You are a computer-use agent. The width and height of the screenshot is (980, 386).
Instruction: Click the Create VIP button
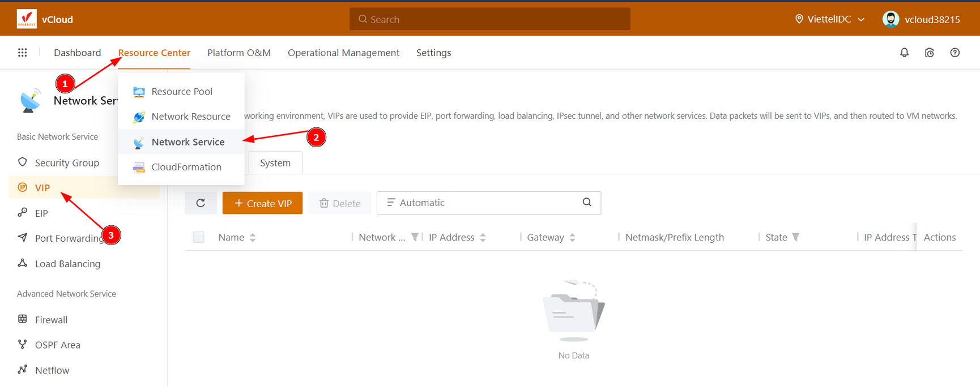tap(262, 203)
